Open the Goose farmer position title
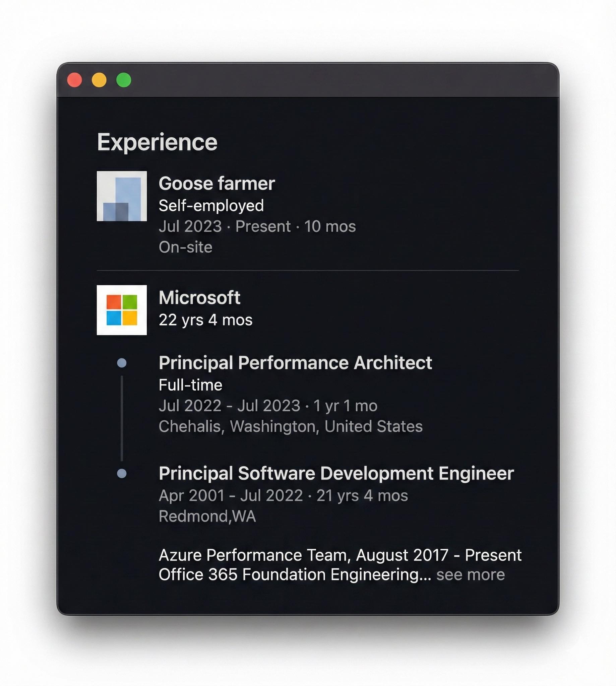Screen dimensions: 616x686 [x=217, y=183]
